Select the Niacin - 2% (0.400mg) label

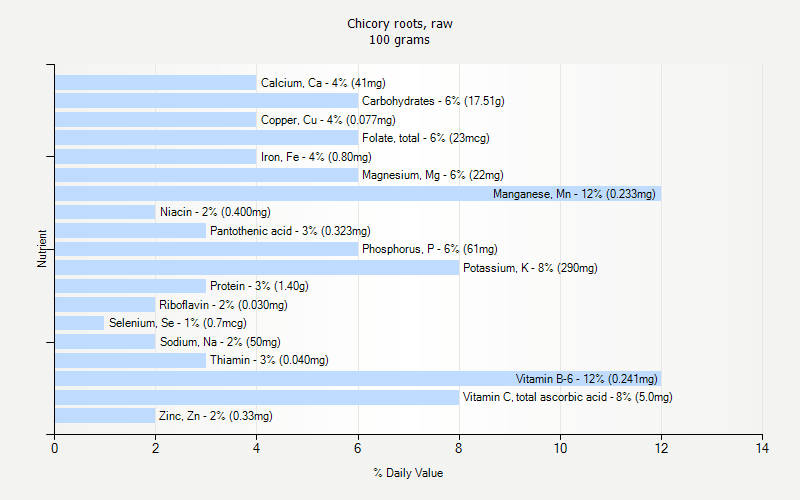(x=215, y=212)
